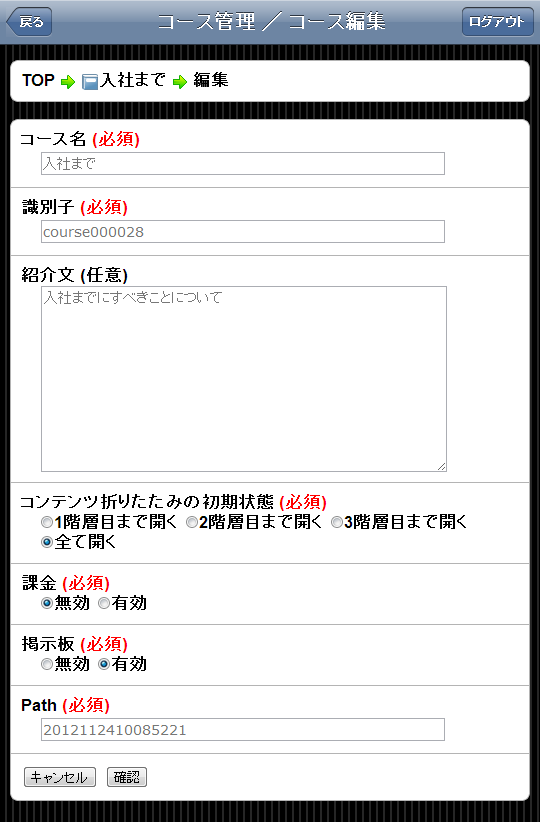Focus the 識別子 field with course000028
540x822 pixels.
243,232
